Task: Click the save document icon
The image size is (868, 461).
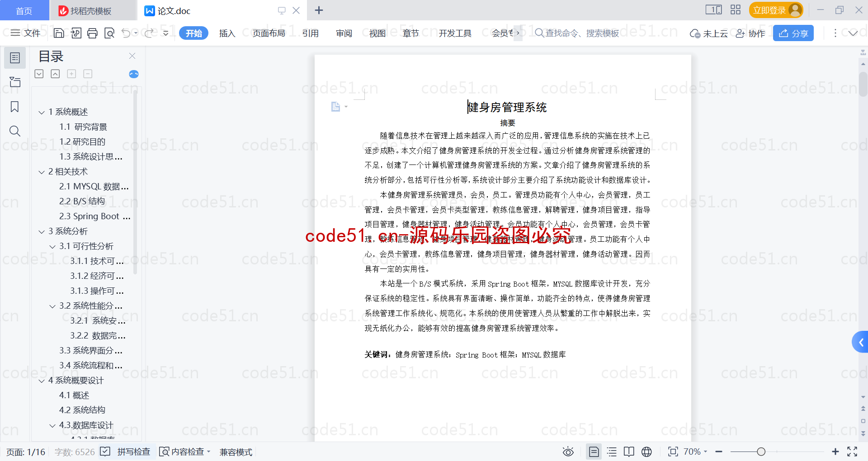Action: tap(59, 33)
